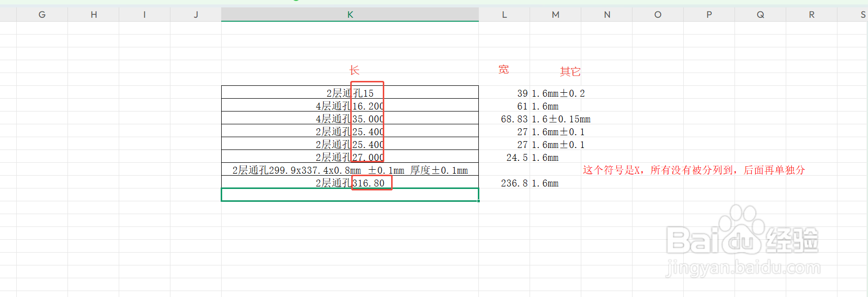868x297 pixels.
Task: Click cell containing 4层通孔35.000
Action: 350,118
